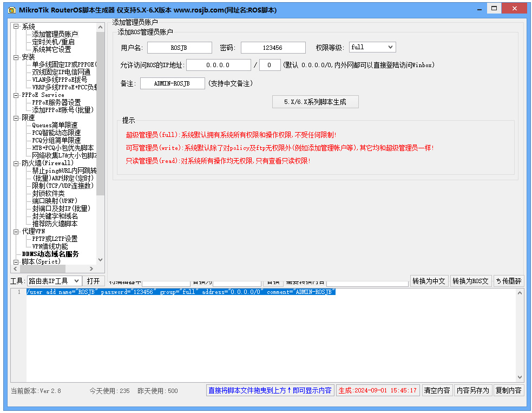Screen dimensions: 532x413
Task: Select 限制(TCP/UDP连接数) tree item
Action: pos(63,186)
